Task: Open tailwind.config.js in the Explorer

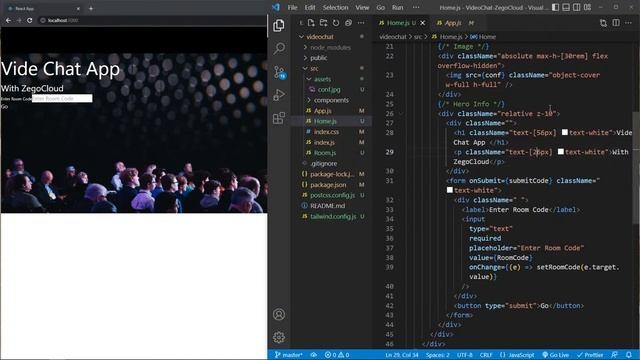Action: tap(333, 216)
